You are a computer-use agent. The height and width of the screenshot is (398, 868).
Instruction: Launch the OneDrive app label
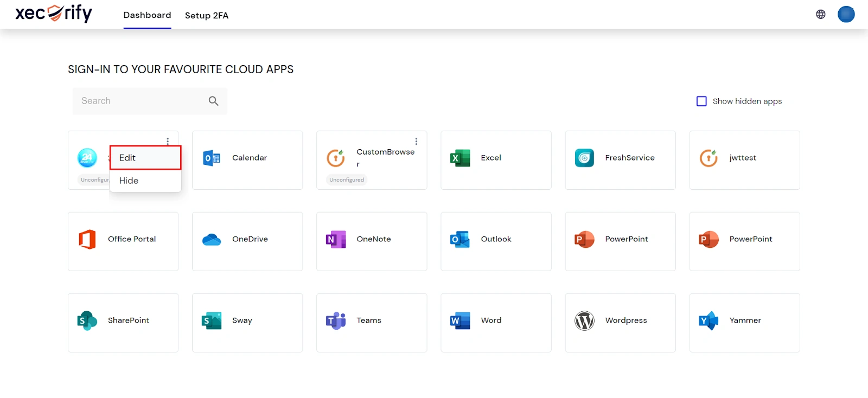(250, 239)
